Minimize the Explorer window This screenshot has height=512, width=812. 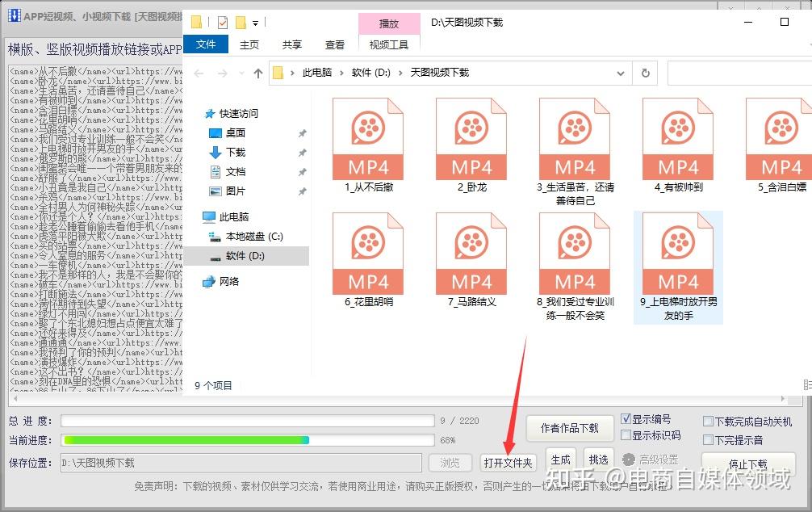[748, 23]
